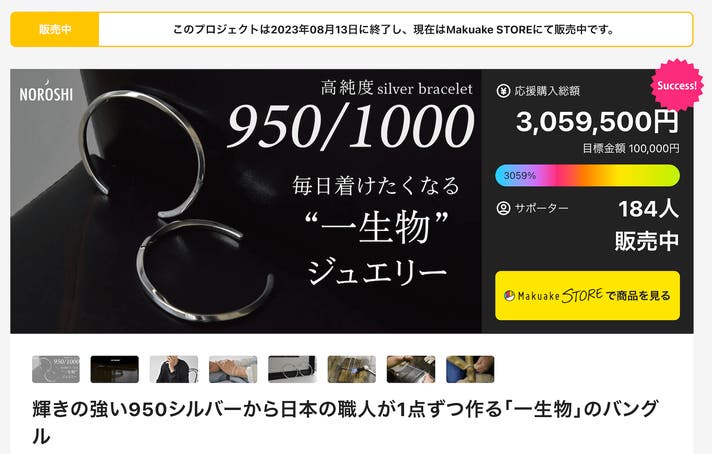Select the first greyed 950/1000 thumbnail
The width and height of the screenshot is (712, 454).
[x=56, y=369]
